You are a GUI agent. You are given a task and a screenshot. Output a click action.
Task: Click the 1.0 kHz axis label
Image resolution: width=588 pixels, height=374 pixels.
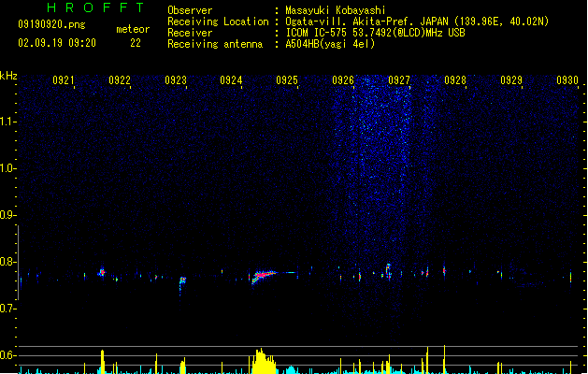pos(7,168)
